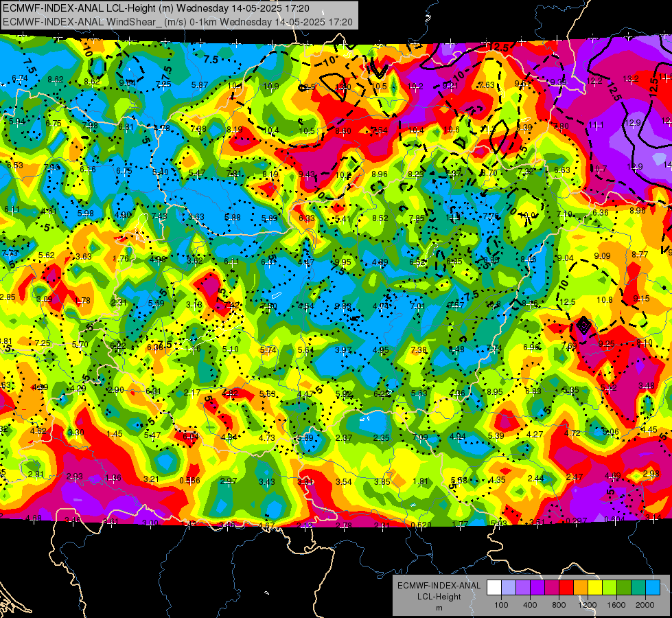Click the map value 8.52
Image resolution: width=672 pixels, height=618 pixels.
(380, 218)
